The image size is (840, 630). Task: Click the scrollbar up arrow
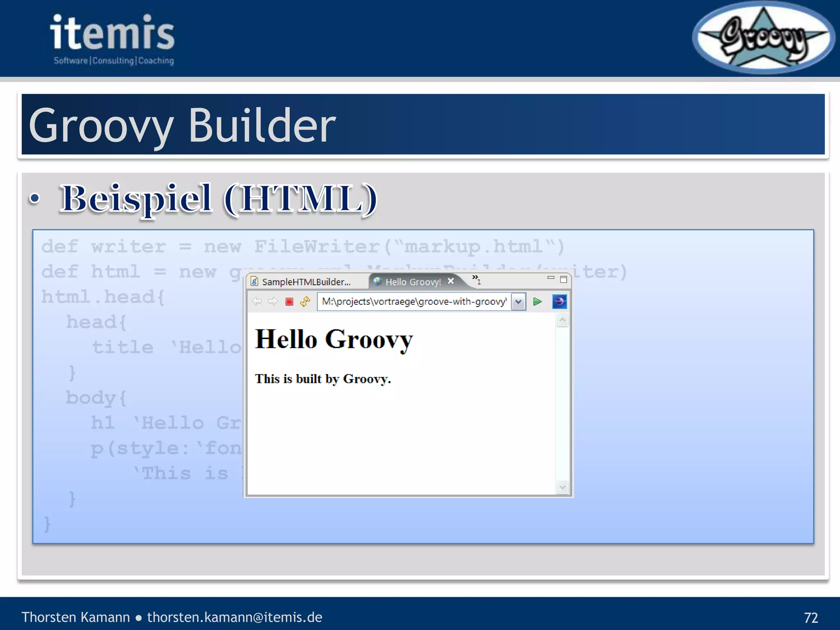[x=562, y=320]
